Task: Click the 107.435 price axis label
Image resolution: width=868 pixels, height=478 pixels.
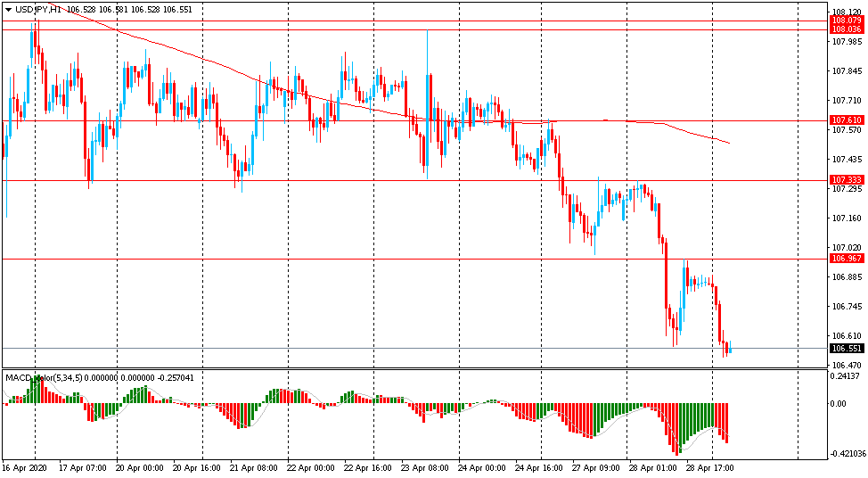Action: [x=847, y=160]
